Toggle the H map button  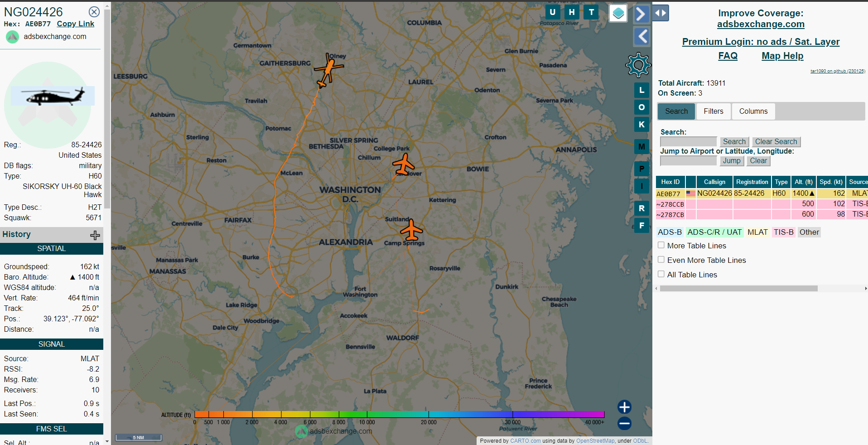[x=572, y=12]
